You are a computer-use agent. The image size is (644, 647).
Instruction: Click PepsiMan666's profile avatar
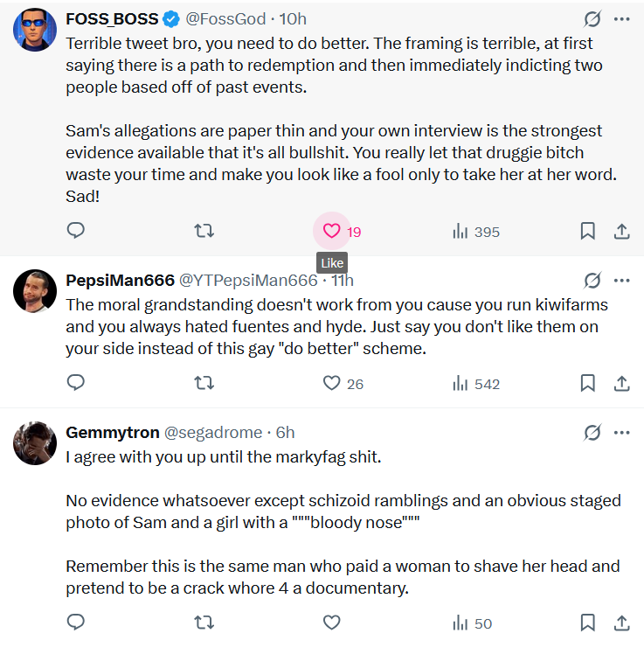(x=35, y=291)
